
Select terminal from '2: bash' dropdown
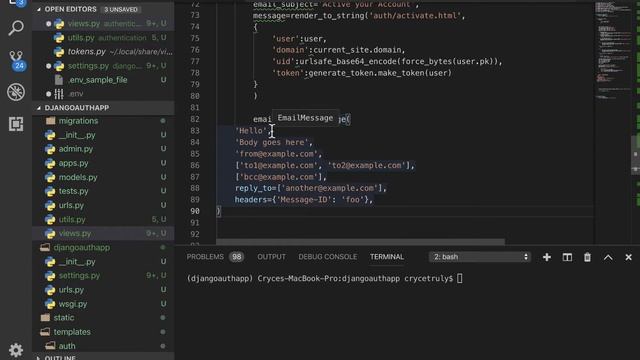tap(480, 257)
